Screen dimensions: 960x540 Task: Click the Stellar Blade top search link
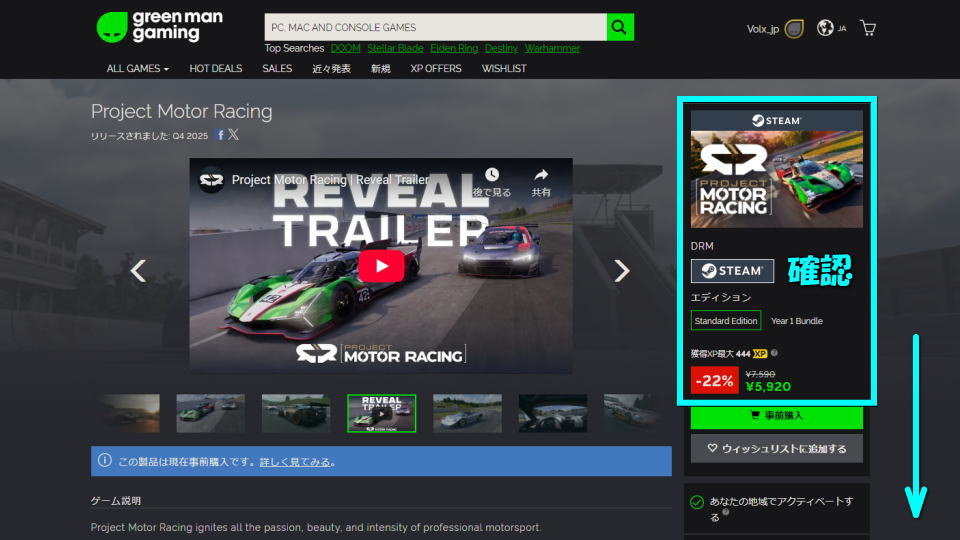395,48
